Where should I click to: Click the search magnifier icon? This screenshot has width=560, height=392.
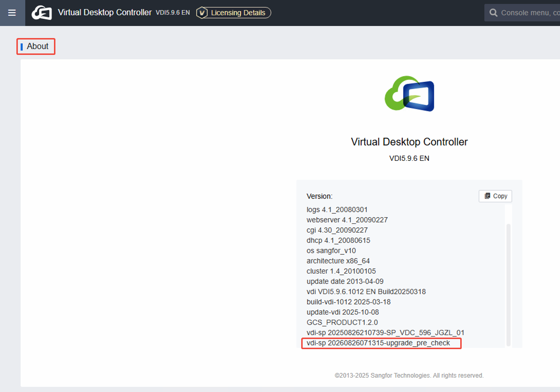click(493, 13)
